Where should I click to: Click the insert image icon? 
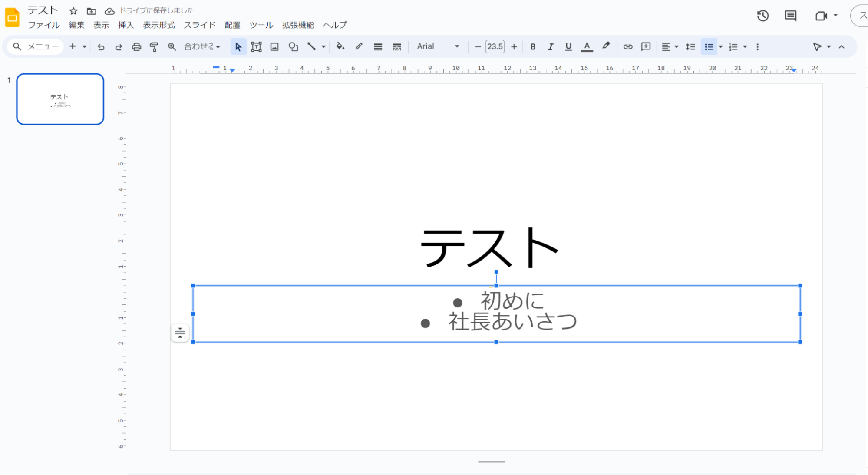274,47
